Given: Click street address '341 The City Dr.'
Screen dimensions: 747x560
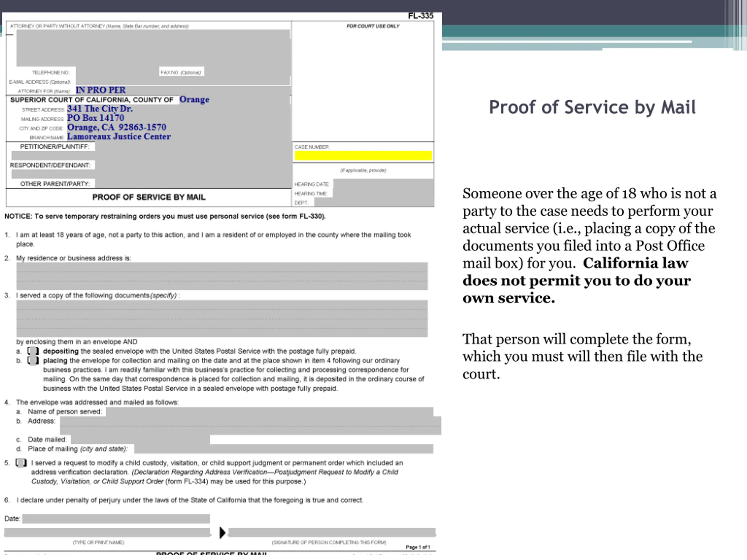Looking at the screenshot, I should coord(100,109).
